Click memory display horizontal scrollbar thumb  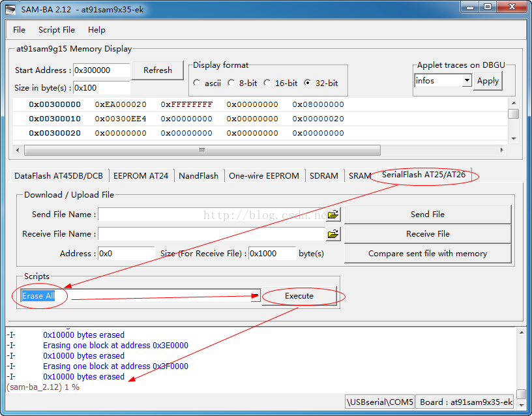(202, 150)
